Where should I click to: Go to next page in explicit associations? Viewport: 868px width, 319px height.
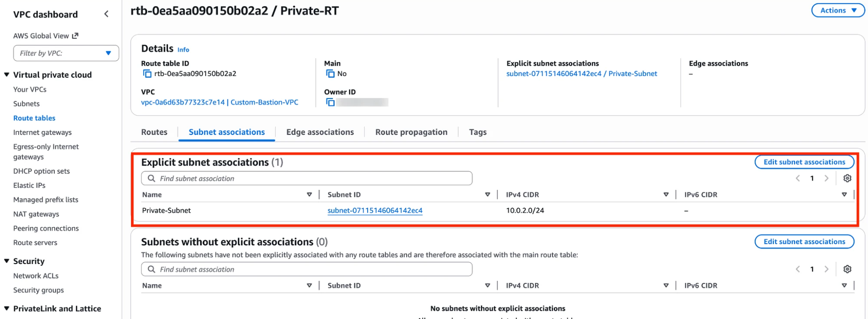click(826, 178)
